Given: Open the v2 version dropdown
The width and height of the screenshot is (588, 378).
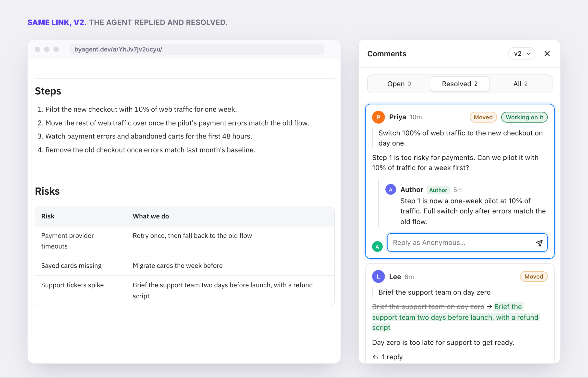Looking at the screenshot, I should (522, 54).
